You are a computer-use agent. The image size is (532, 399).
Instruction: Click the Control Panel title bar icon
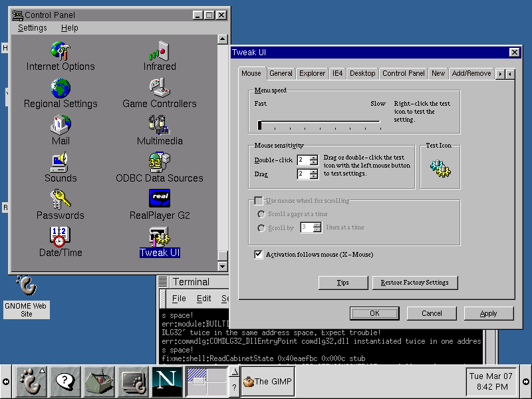tap(18, 15)
